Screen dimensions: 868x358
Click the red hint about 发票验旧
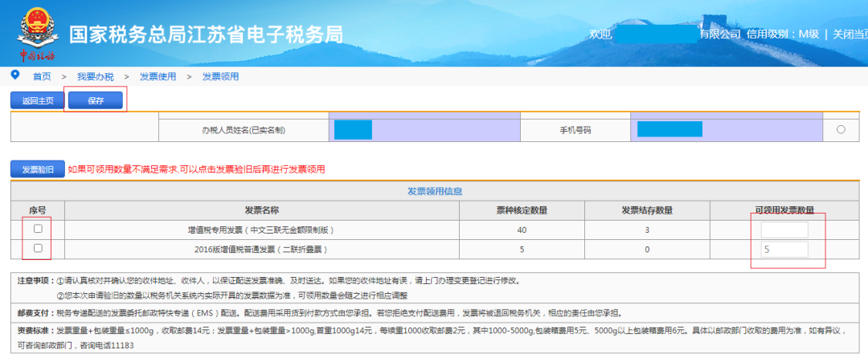[197, 169]
